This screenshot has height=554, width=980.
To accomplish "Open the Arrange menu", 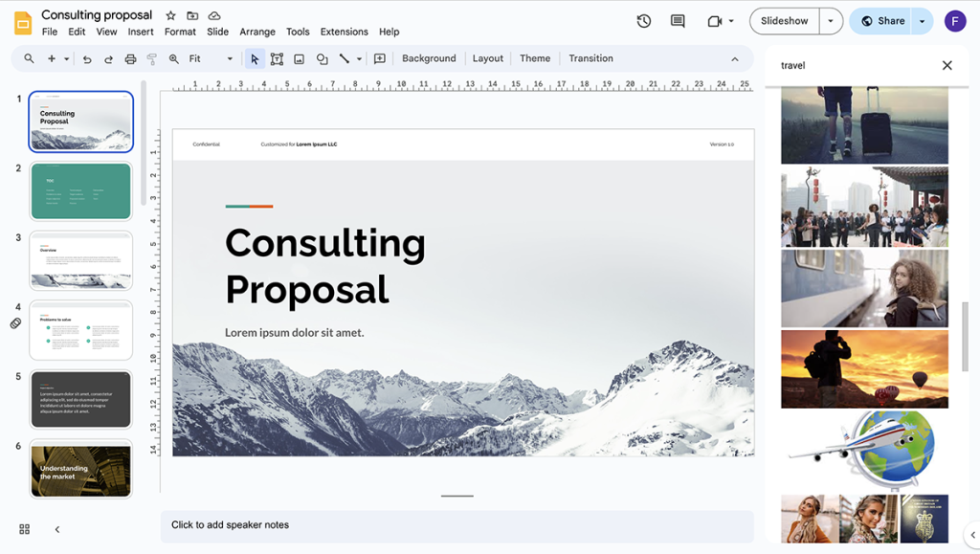I will pos(256,32).
